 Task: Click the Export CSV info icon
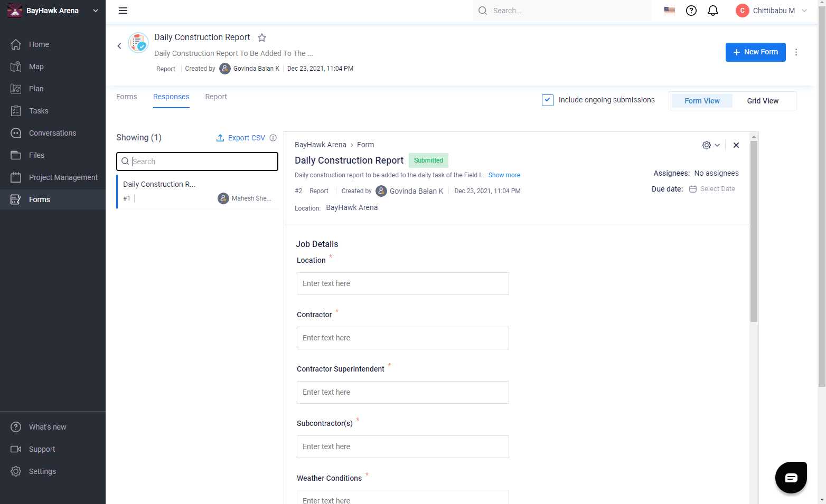click(273, 138)
